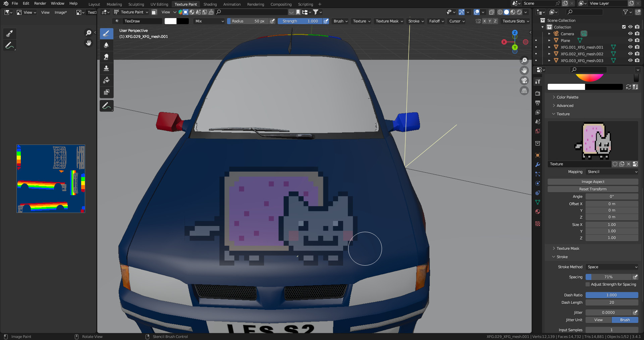Select the Clone stamp tool
The height and width of the screenshot is (340, 644).
pyautogui.click(x=106, y=68)
